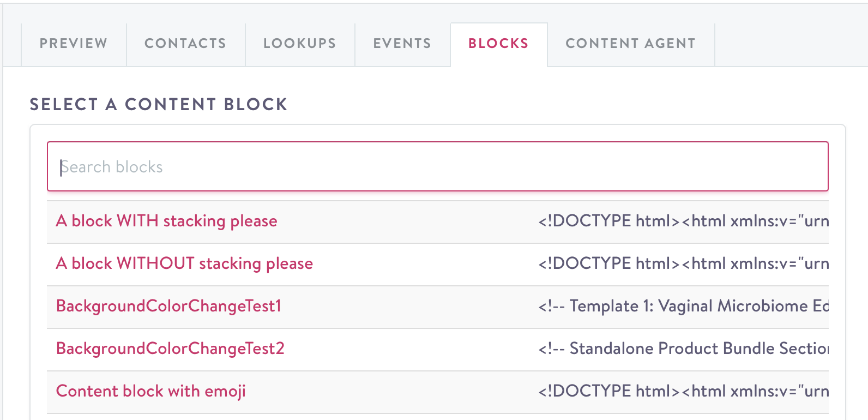Click the active Blocks tab

tap(498, 44)
